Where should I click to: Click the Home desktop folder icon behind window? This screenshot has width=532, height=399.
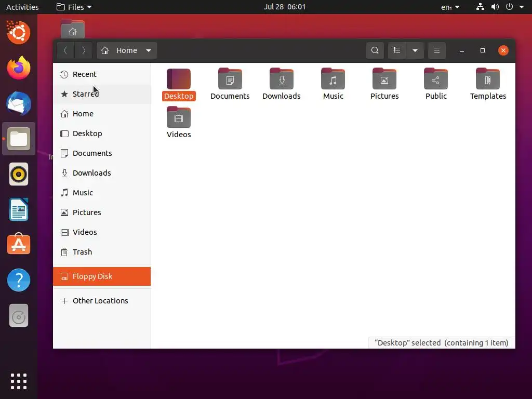[73, 29]
